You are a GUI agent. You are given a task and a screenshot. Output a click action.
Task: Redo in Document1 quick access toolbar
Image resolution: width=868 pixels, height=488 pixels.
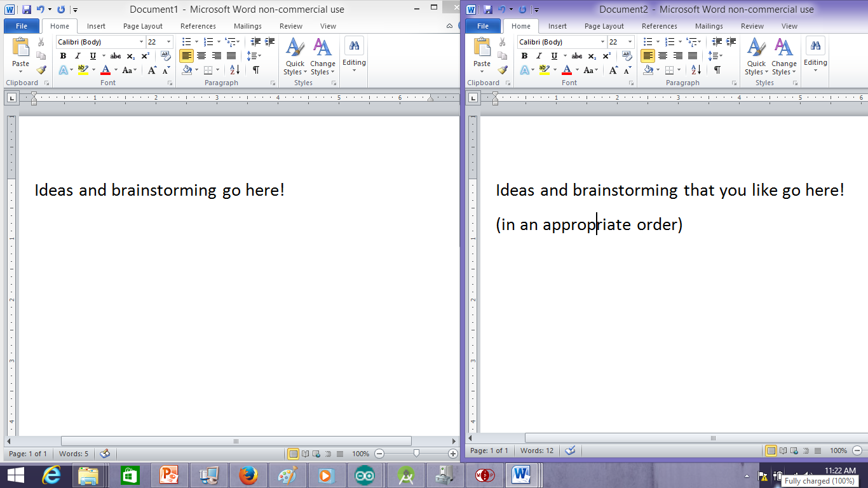click(x=61, y=10)
